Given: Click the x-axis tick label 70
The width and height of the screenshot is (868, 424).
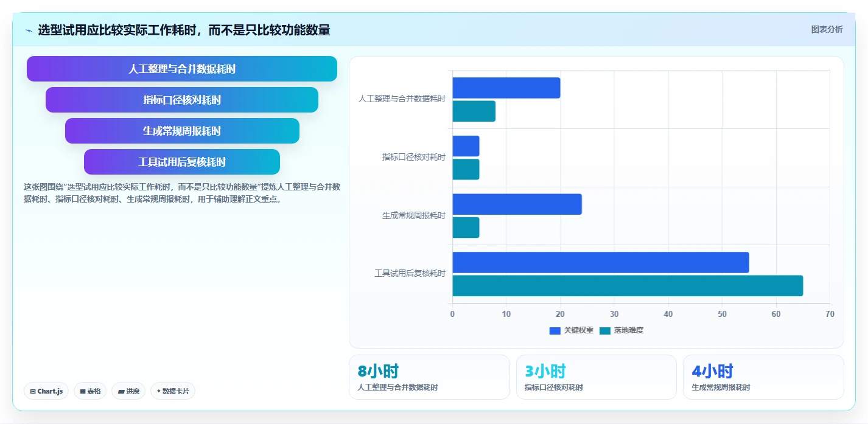Looking at the screenshot, I should point(830,314).
